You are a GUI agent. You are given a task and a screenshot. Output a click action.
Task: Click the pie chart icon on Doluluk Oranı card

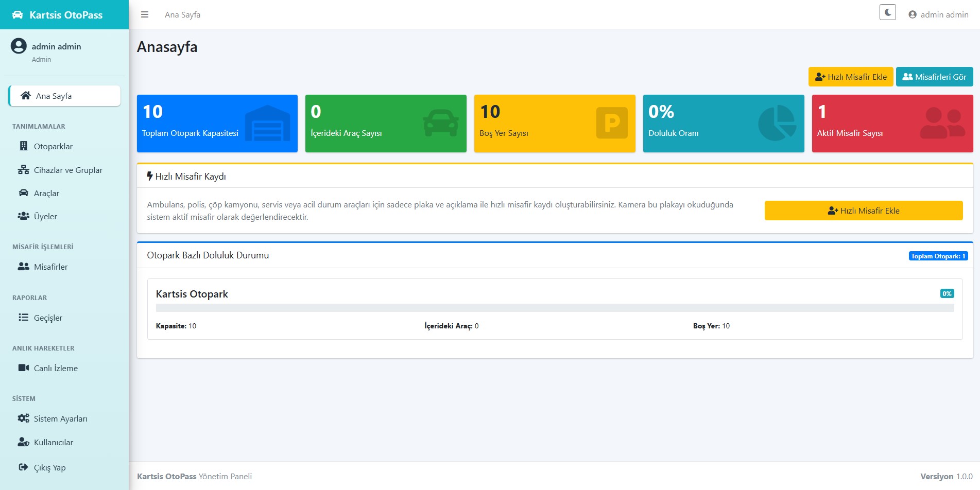click(x=777, y=123)
